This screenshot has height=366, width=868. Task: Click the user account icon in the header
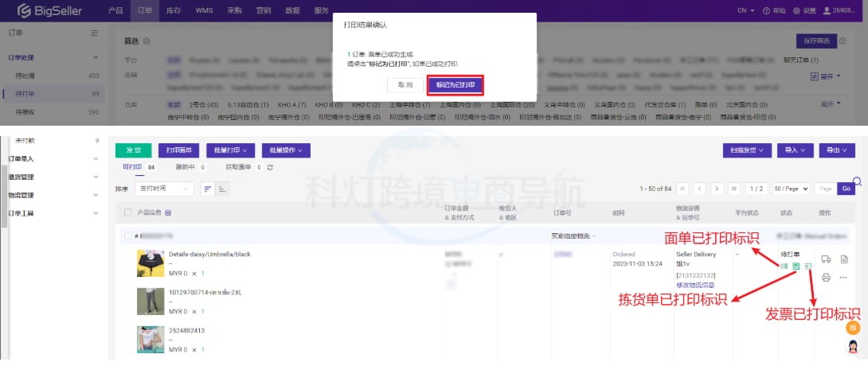coord(827,10)
